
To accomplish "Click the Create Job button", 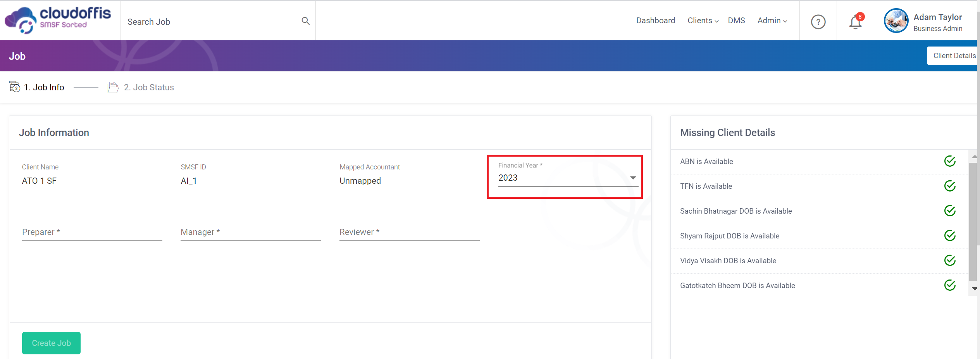I will pos(51,343).
